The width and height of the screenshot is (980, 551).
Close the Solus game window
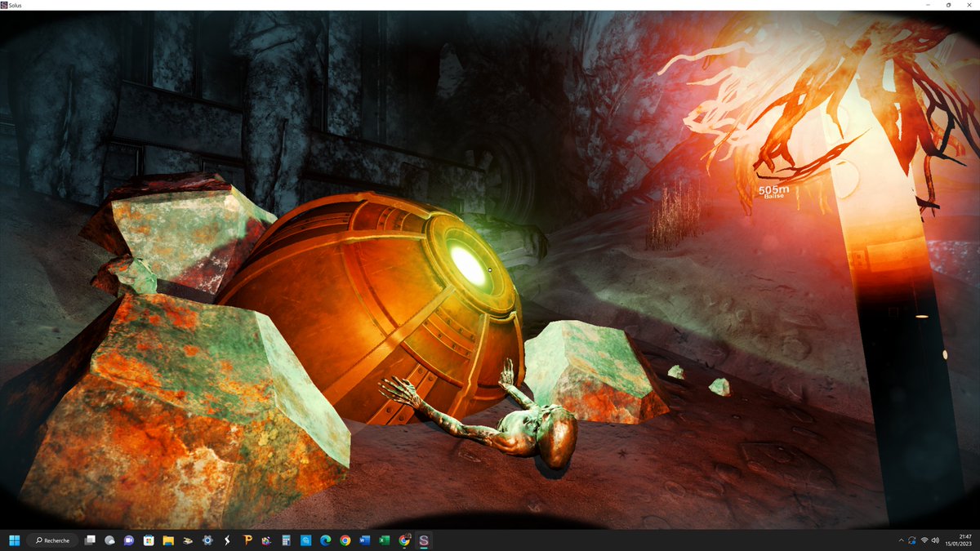coord(968,5)
